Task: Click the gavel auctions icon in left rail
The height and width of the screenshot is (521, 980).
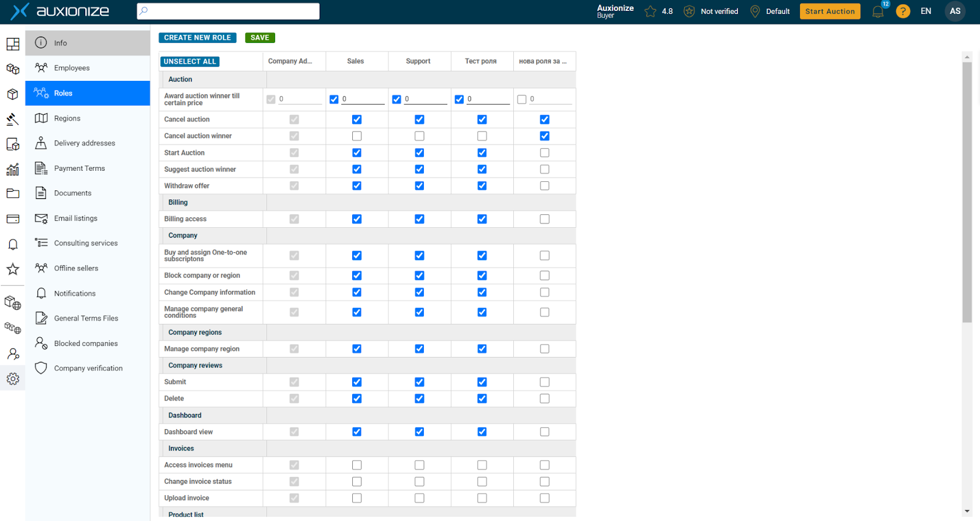Action: [x=13, y=119]
